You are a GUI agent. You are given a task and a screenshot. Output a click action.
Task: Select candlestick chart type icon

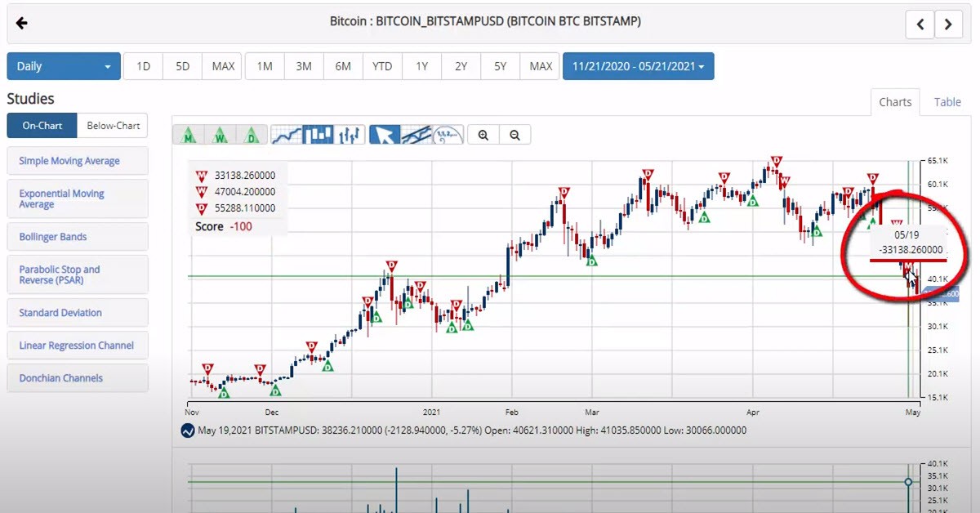[318, 135]
